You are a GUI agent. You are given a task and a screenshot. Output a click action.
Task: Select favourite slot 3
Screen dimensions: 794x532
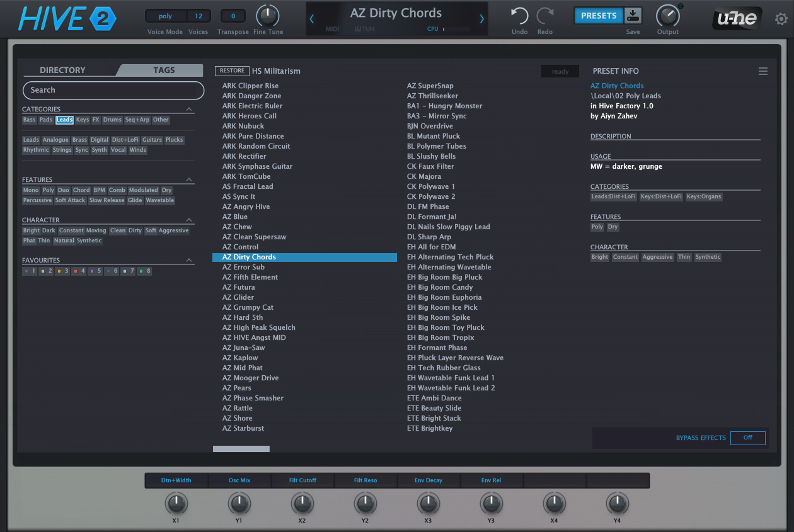tap(62, 271)
